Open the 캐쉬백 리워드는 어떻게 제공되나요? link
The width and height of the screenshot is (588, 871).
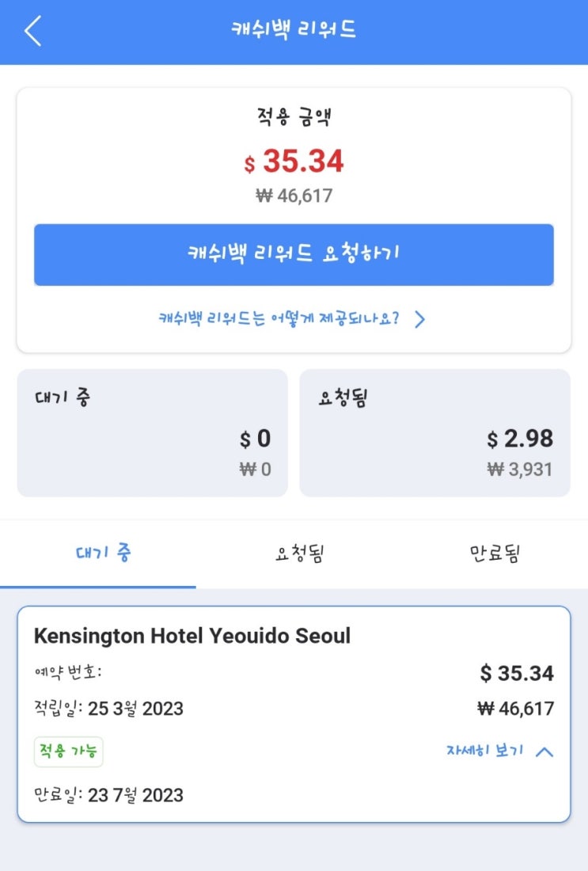279,319
